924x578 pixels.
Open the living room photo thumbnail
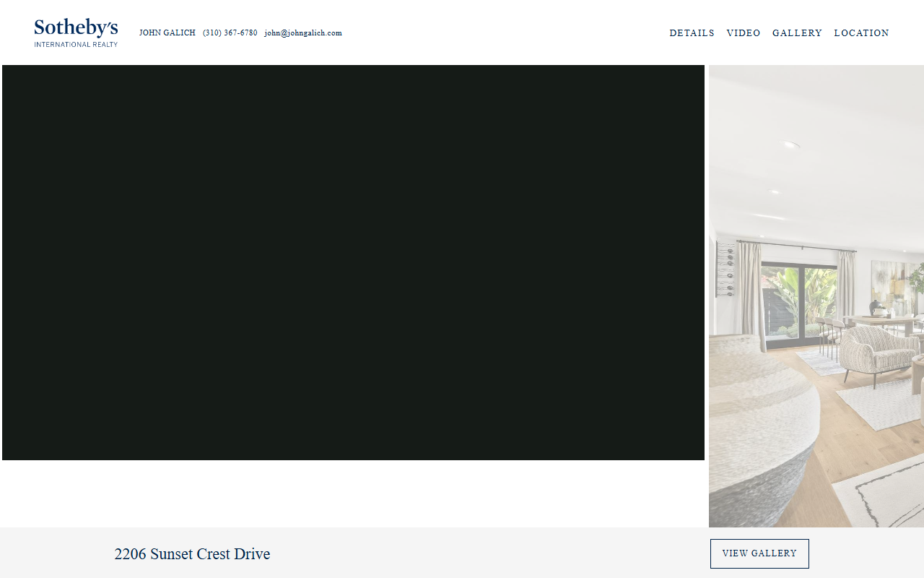coord(816,296)
